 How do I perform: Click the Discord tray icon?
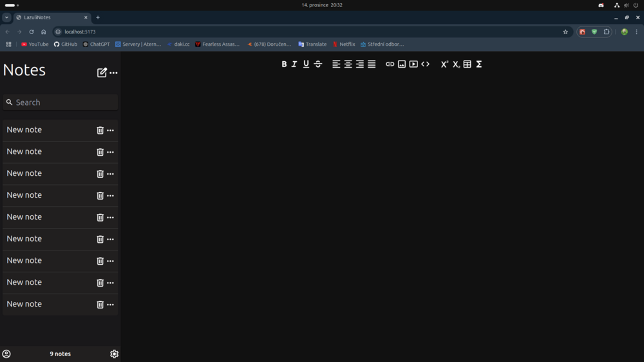pos(601,5)
